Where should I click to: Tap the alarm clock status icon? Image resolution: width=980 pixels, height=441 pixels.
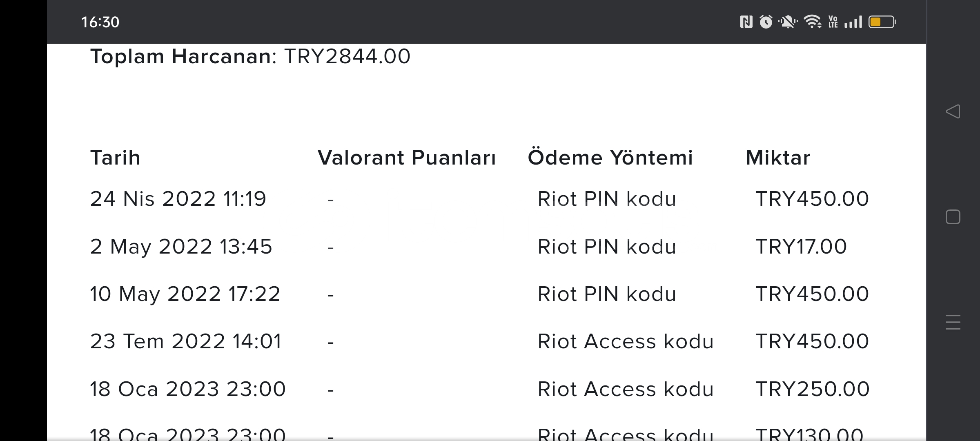[x=766, y=22]
